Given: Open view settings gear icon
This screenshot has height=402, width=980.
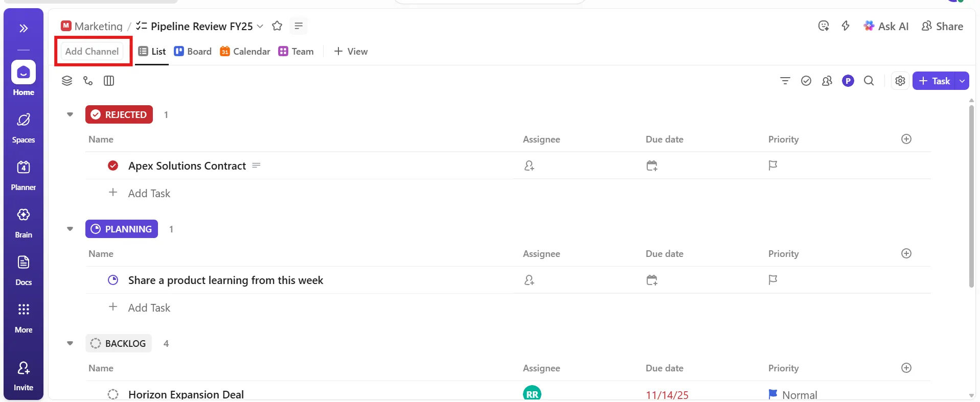Looking at the screenshot, I should [900, 81].
